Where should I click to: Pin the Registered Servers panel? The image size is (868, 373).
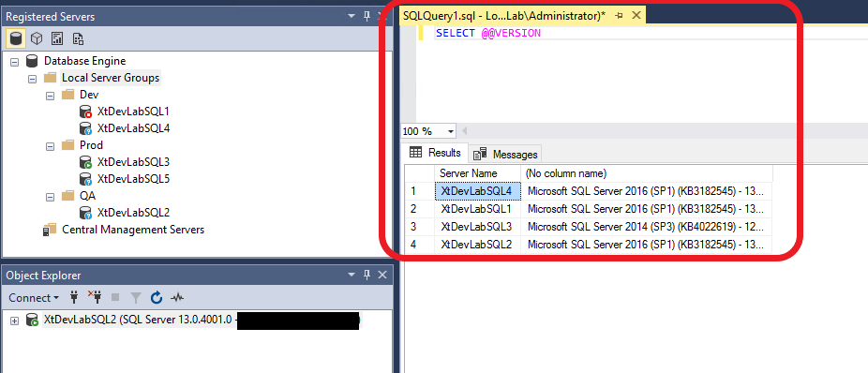click(367, 17)
